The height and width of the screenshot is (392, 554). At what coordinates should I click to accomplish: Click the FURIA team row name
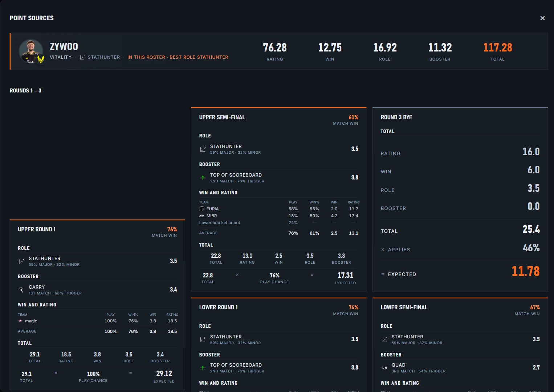point(212,209)
